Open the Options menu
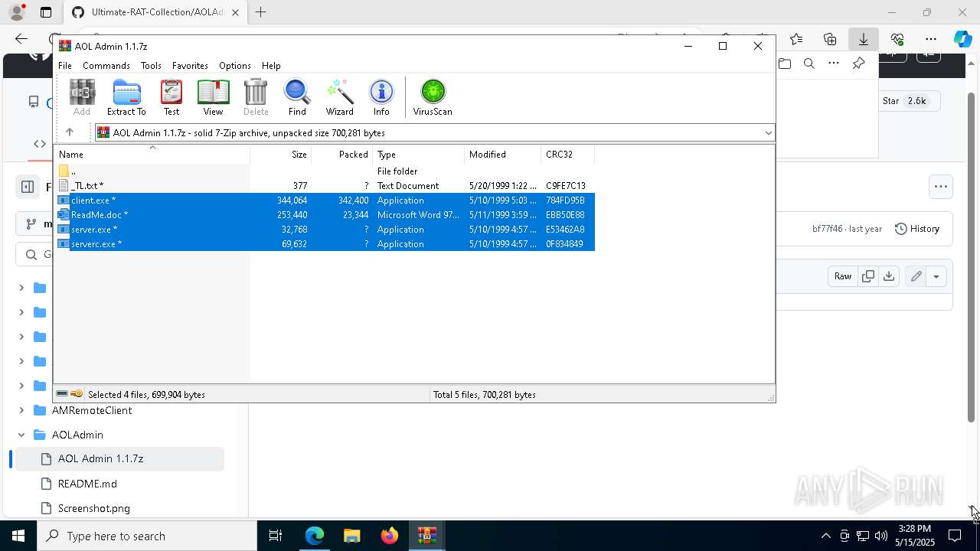Viewport: 980px width, 551px height. 234,66
